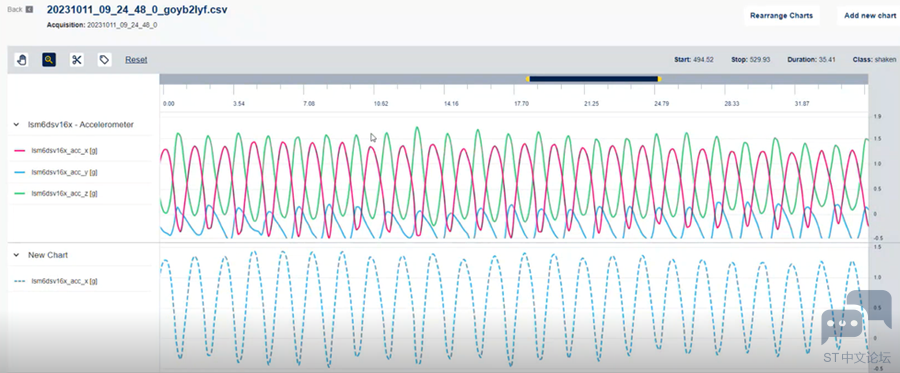Go Back to previous page
Screen dimensions: 900x373
point(15,9)
